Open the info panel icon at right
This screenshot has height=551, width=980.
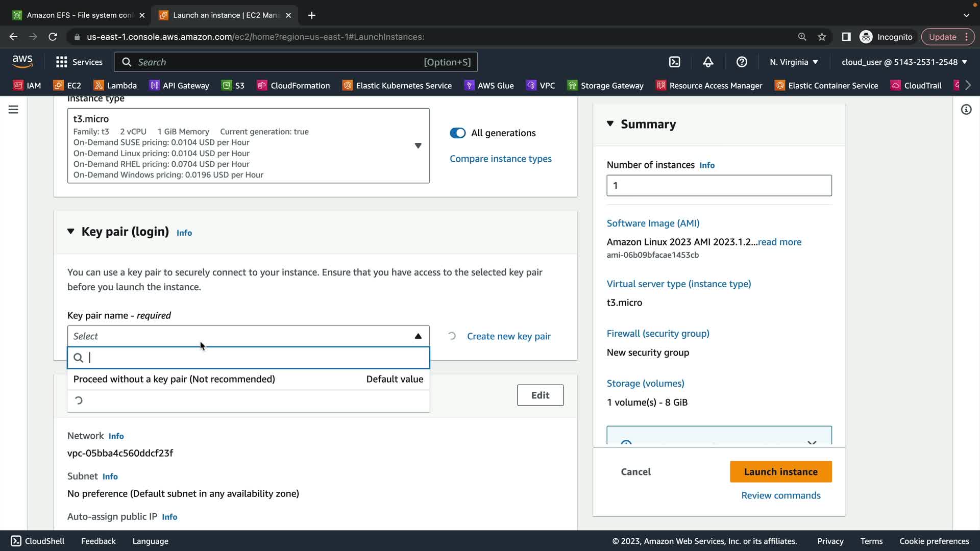point(966,110)
